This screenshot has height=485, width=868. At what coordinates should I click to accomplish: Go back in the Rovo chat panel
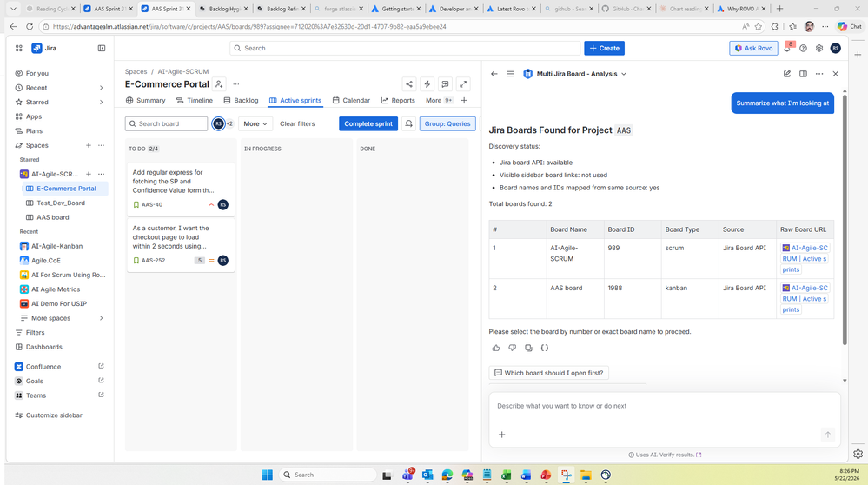coord(494,74)
